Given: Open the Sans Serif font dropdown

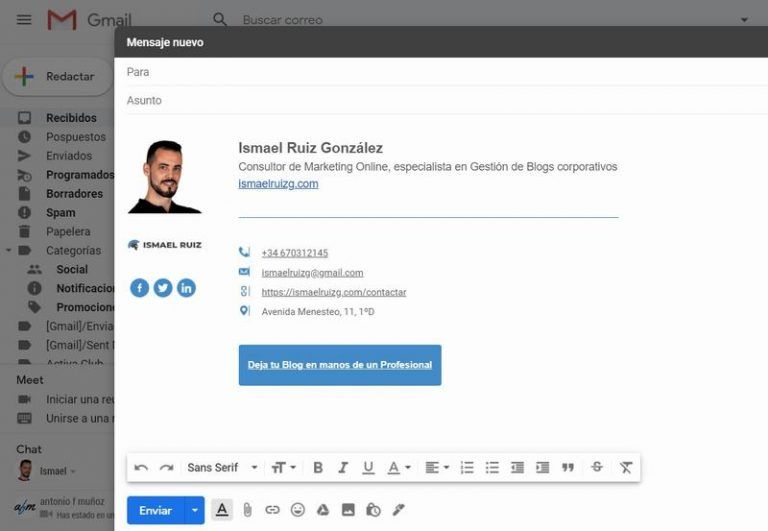Looking at the screenshot, I should (x=222, y=468).
